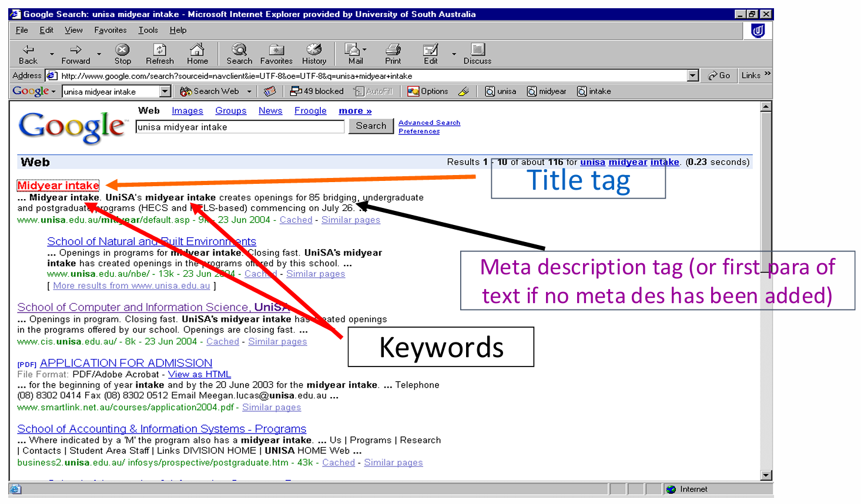Open the Mail toolbar button

coord(353,54)
